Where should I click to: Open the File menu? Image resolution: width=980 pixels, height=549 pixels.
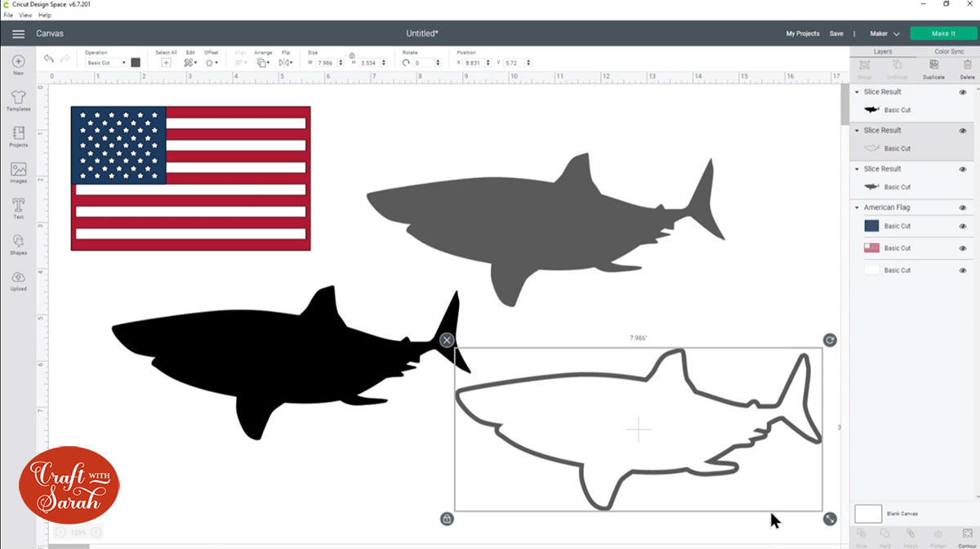(8, 15)
